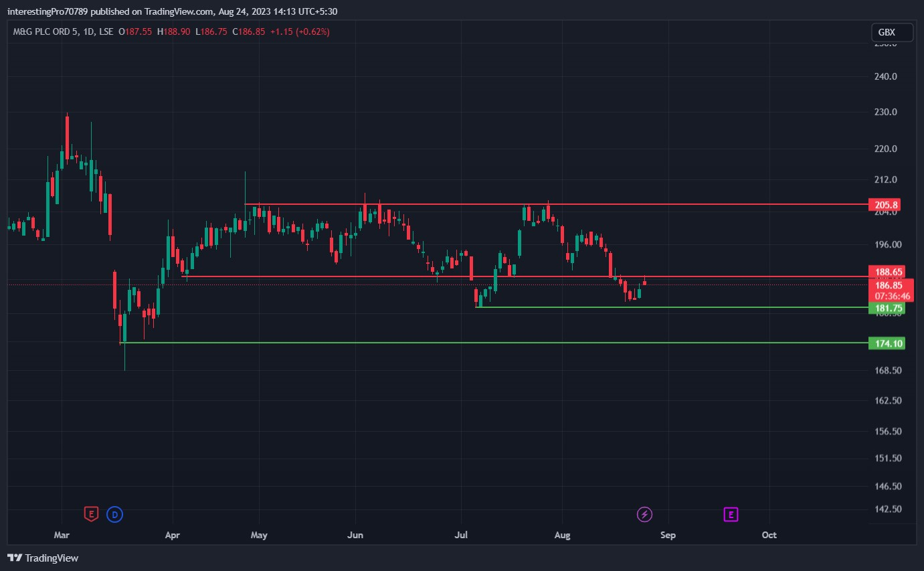
Task: Click the high value H188.90
Action: tap(174, 32)
